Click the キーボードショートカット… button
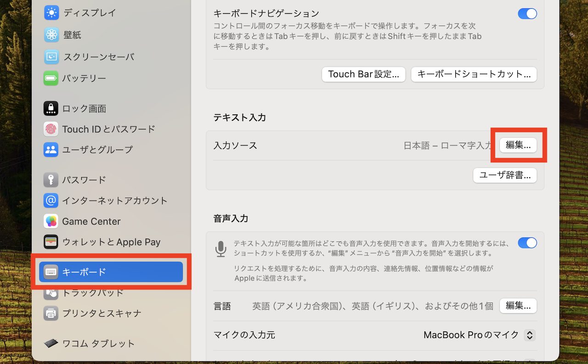This screenshot has width=588, height=364. tap(474, 74)
